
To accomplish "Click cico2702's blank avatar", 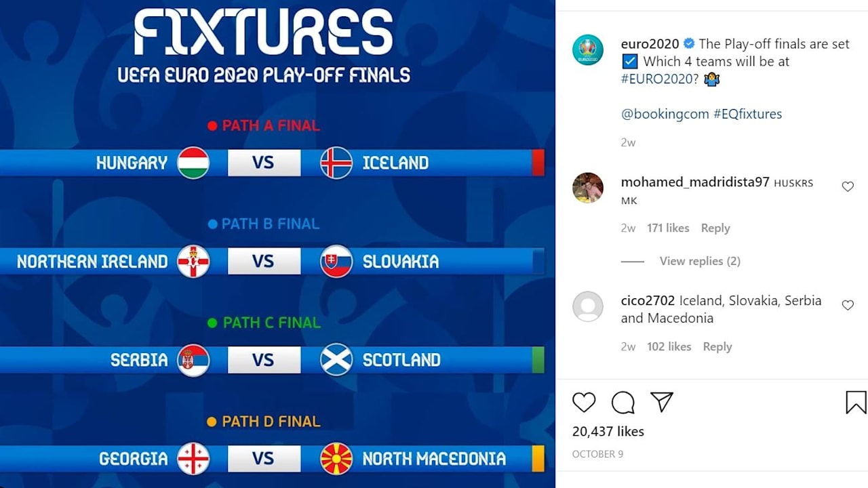I will click(x=588, y=306).
